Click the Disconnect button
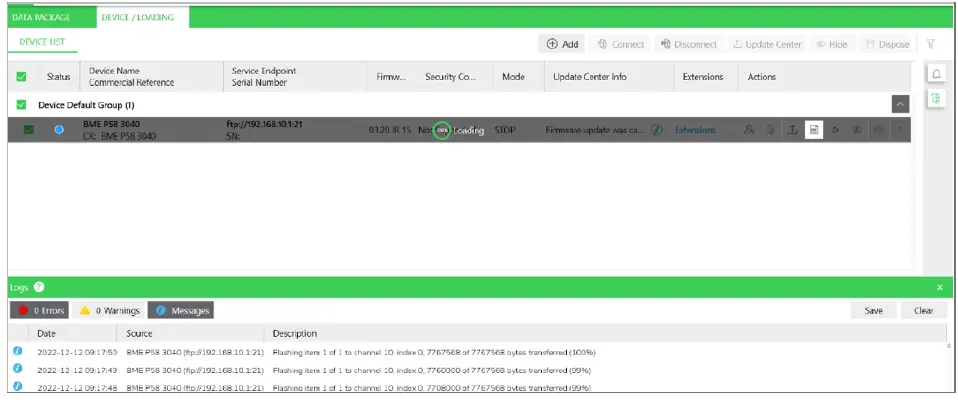The image size is (958, 400). tap(689, 44)
